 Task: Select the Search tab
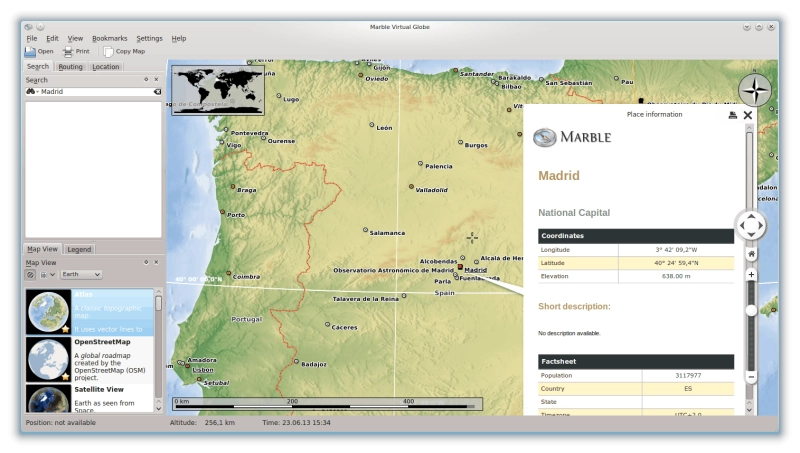38,67
